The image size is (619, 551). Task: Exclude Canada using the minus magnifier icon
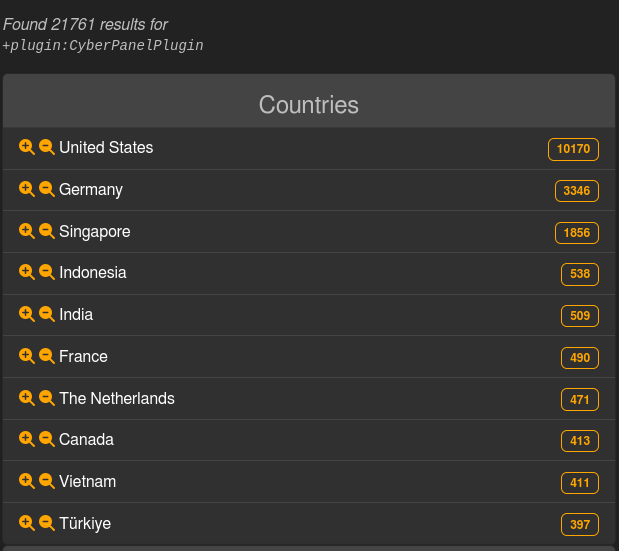pyautogui.click(x=46, y=439)
